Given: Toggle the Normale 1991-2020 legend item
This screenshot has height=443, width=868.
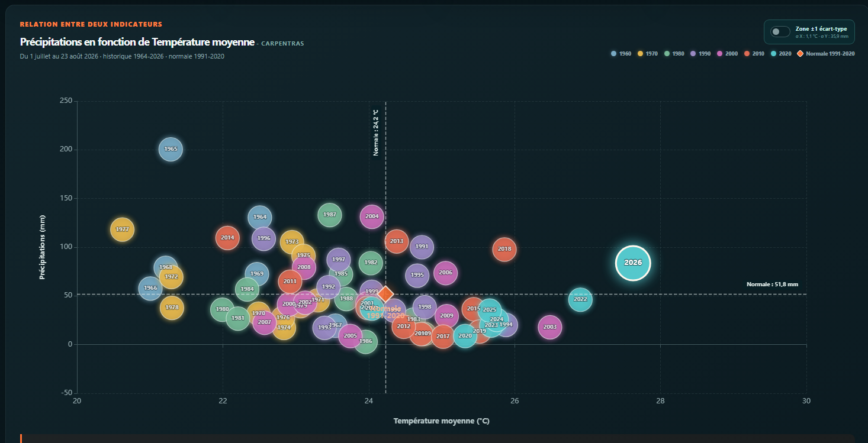Looking at the screenshot, I should click(826, 54).
